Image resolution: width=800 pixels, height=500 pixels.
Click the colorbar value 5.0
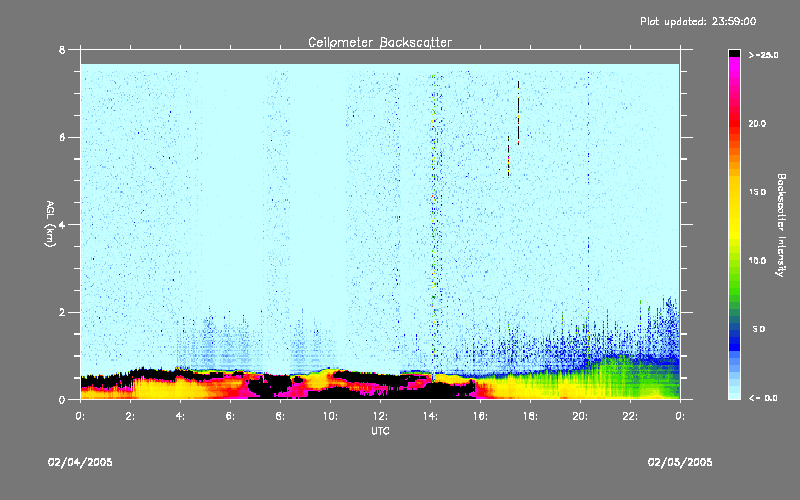click(x=759, y=329)
